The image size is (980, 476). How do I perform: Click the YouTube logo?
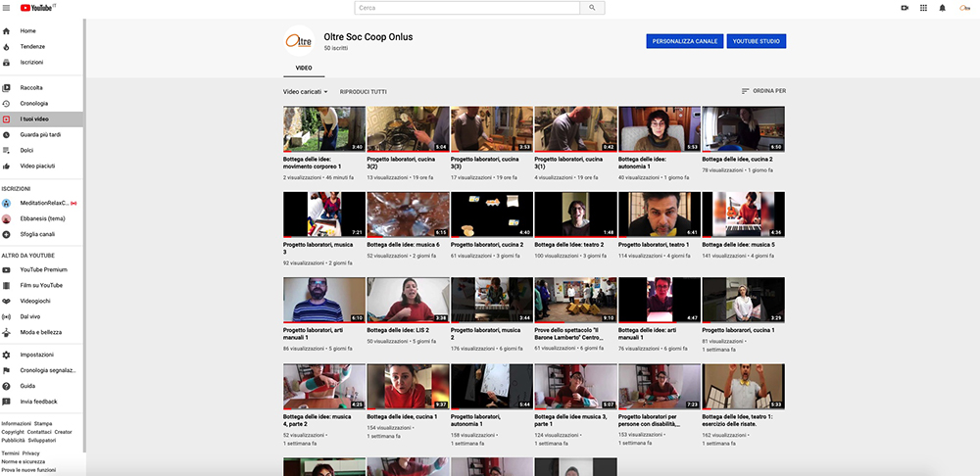coord(37,8)
